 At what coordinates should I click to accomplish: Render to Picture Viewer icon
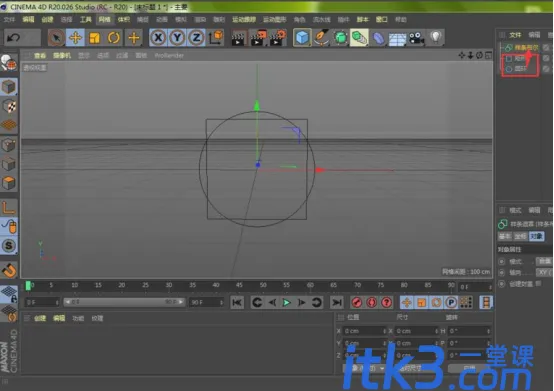coord(258,38)
